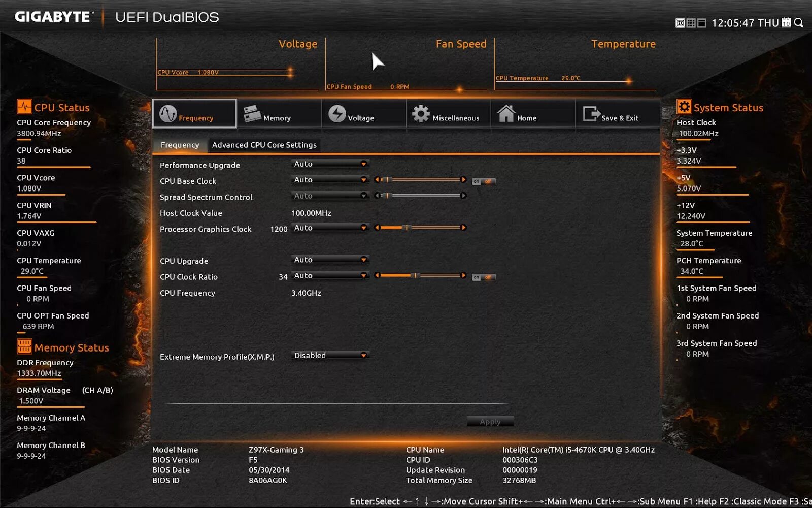Open the Extreme Memory Profile dropdown
The image size is (812, 508).
coord(330,355)
